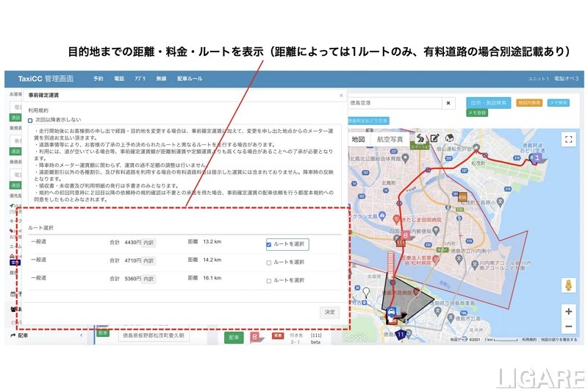588x392 pixels.
Task: Expand 内訳 breakdown for 5360円 fare
Action: 148,279
